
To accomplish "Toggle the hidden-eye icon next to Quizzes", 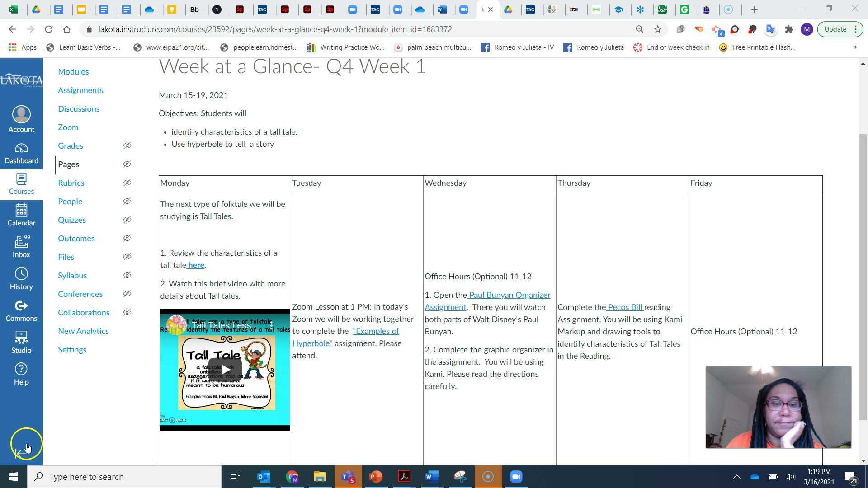I will [127, 220].
